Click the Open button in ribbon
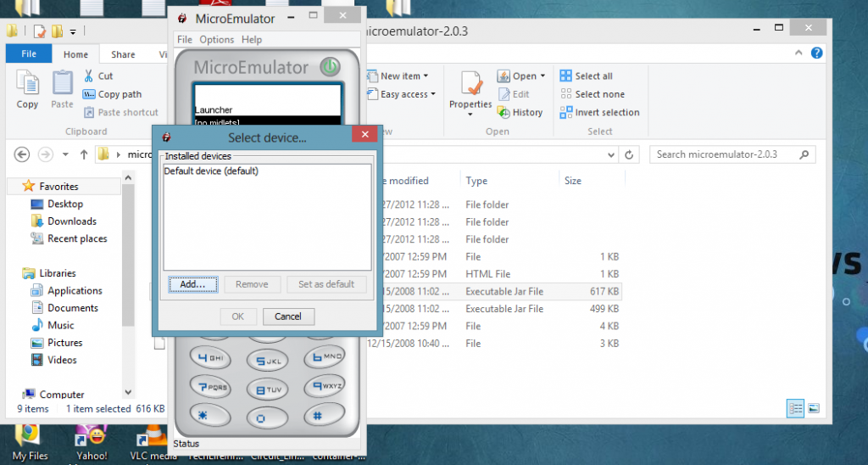This screenshot has width=868, height=465. click(518, 76)
